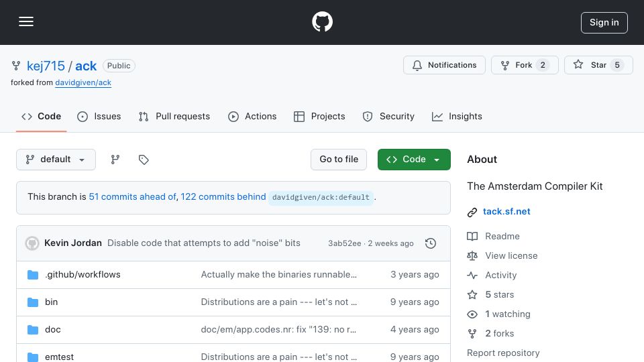This screenshot has height=362, width=644.
Task: Open the kej715 user profile link
Action: (46, 66)
